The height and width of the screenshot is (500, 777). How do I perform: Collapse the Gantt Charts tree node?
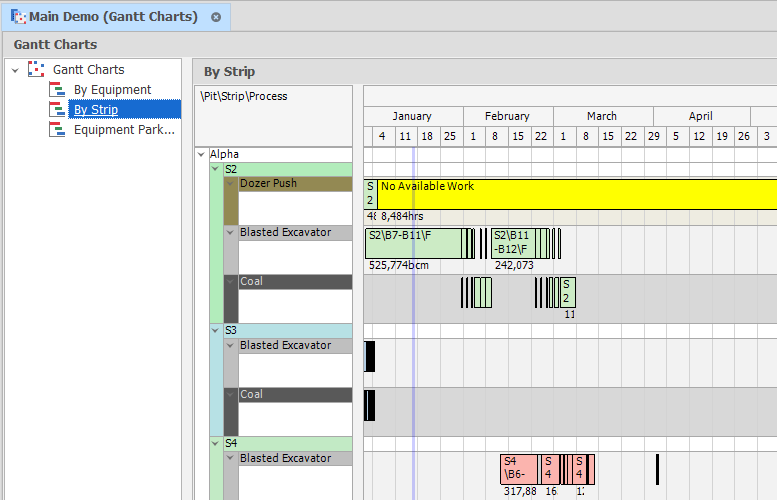[15, 70]
